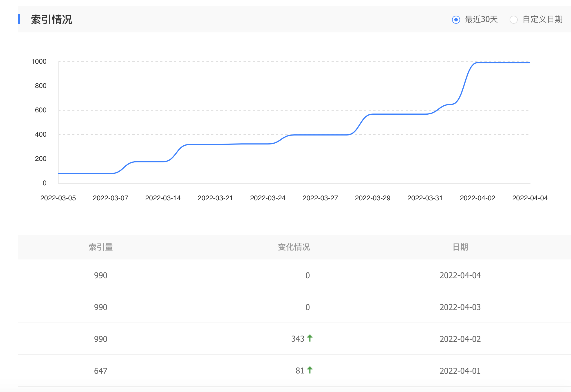
Task: Click the date cell 2022-04-01
Action: (460, 371)
